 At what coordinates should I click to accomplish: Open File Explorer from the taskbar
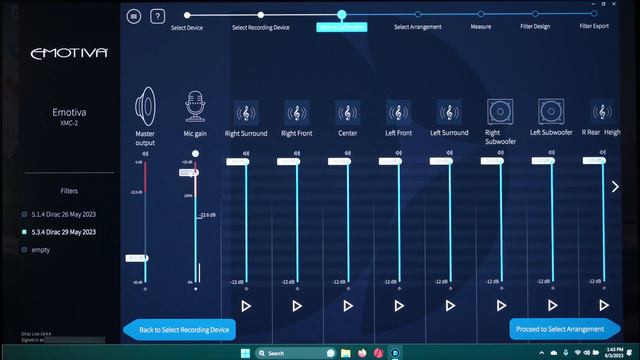click(346, 353)
